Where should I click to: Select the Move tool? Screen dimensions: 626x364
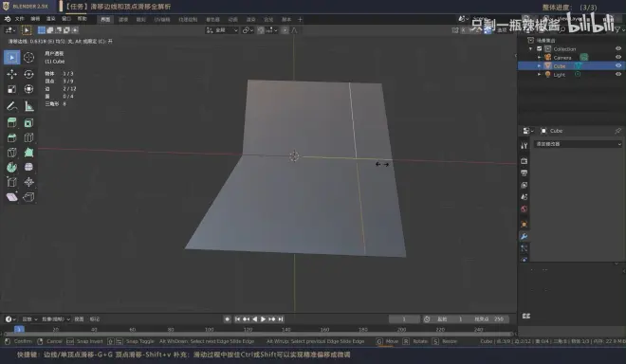click(x=12, y=74)
